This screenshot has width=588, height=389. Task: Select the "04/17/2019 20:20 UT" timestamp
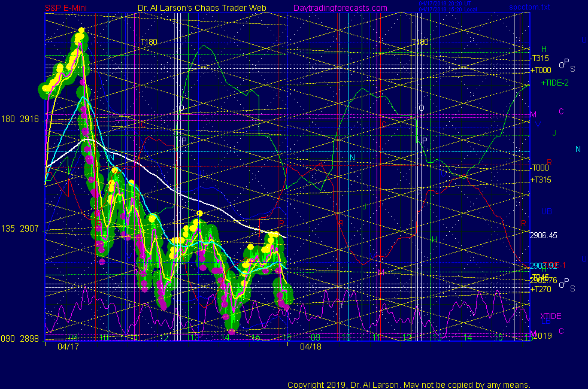click(445, 4)
